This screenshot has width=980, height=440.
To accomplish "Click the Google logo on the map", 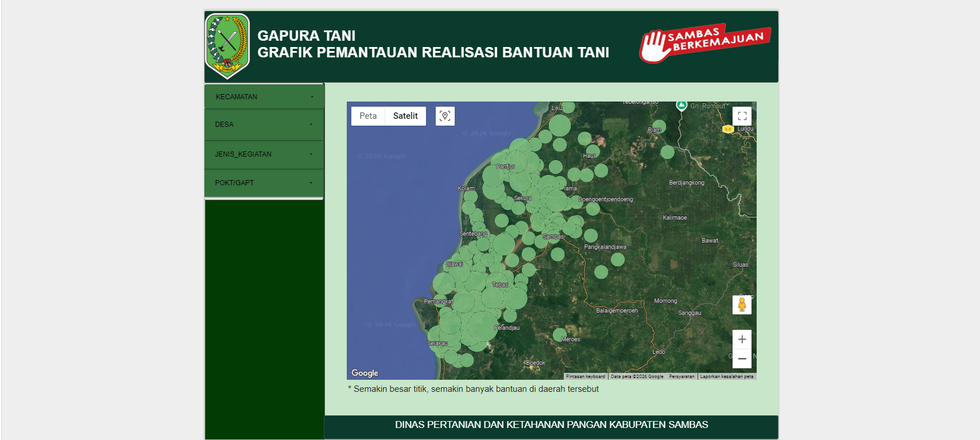I will [365, 373].
